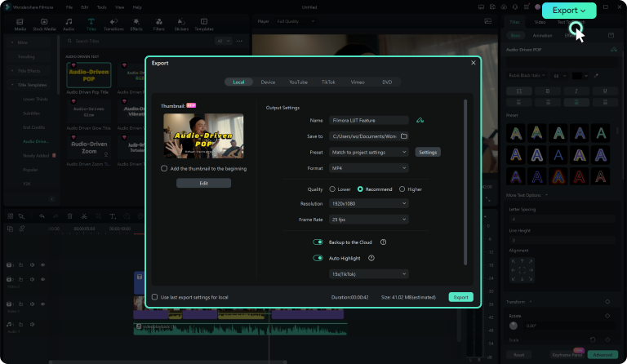Turn off Backup to the Cloud toggle
The width and height of the screenshot is (627, 364).
pyautogui.click(x=318, y=242)
